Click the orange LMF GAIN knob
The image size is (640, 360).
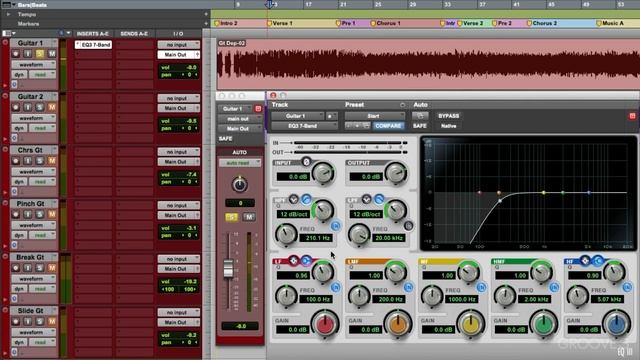398,324
